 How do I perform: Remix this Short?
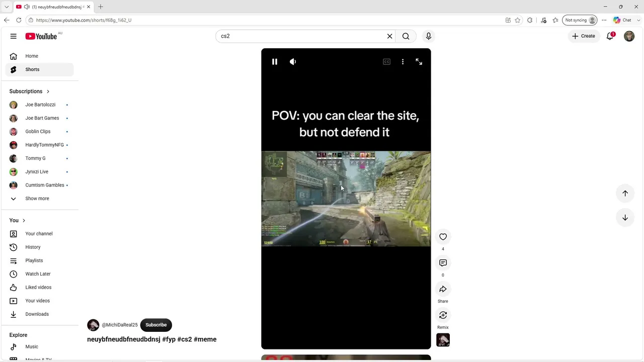[443, 315]
